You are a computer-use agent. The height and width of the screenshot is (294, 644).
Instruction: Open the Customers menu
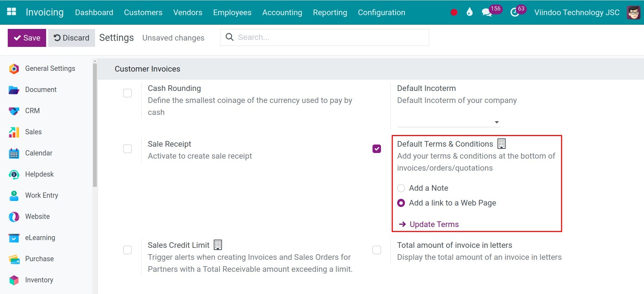coord(143,12)
